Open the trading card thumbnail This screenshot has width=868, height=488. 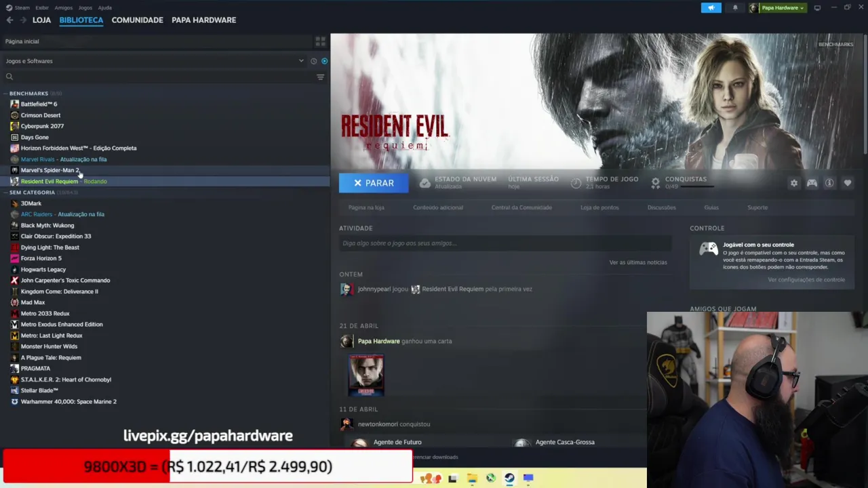click(366, 375)
